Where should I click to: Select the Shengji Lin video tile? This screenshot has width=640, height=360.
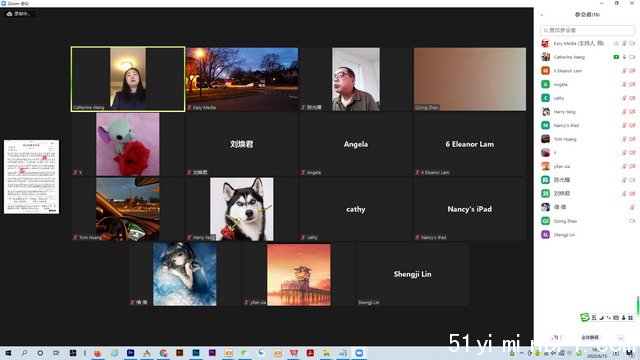[412, 274]
